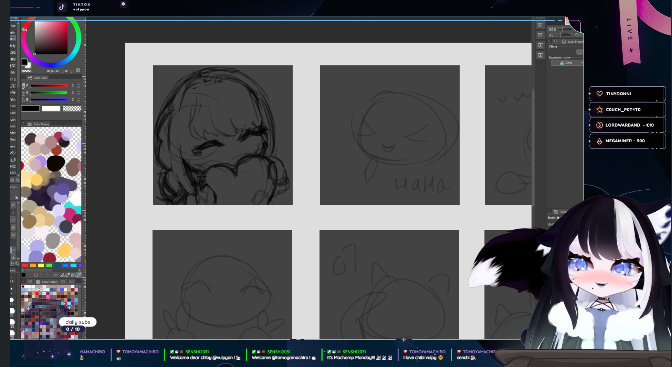The image size is (672, 367).
Task: Click the pink LIVE ribbon
Action: (630, 33)
